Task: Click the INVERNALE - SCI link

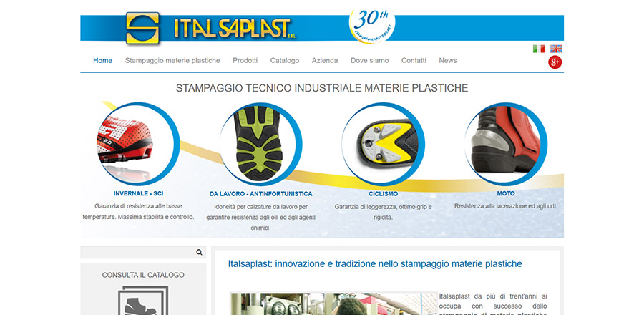Action: [x=138, y=193]
